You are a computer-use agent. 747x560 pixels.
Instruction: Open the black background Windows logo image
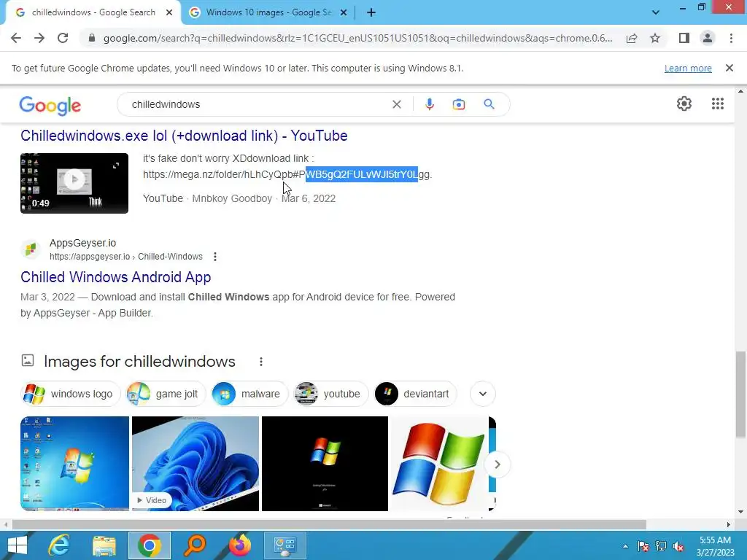pyautogui.click(x=325, y=464)
